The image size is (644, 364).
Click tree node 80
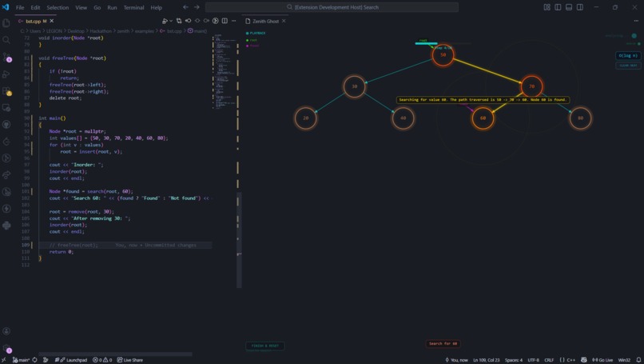580,118
